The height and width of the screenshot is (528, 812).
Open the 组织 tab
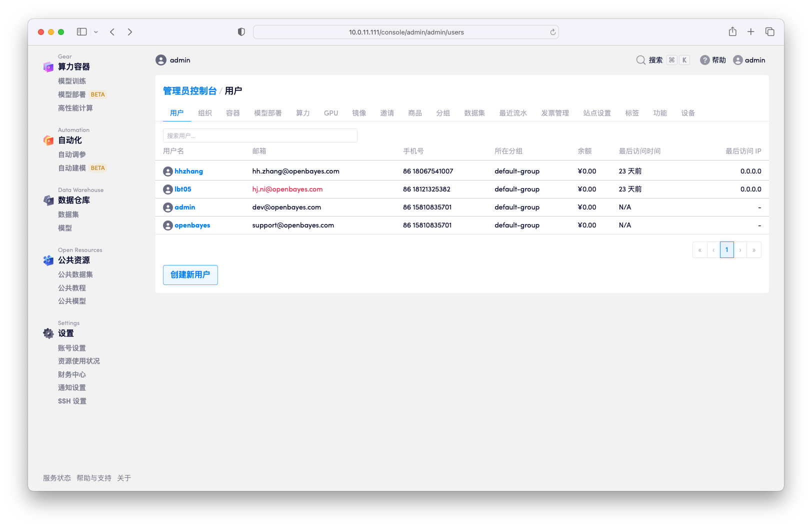pyautogui.click(x=205, y=113)
